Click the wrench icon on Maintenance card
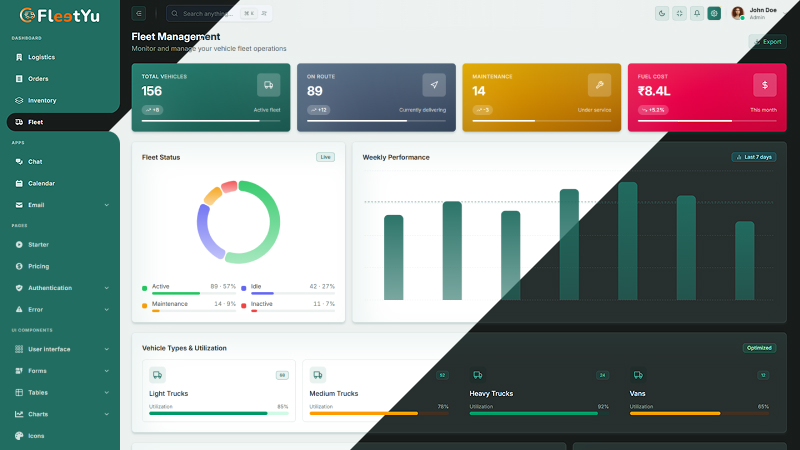The width and height of the screenshot is (800, 450). [x=599, y=85]
